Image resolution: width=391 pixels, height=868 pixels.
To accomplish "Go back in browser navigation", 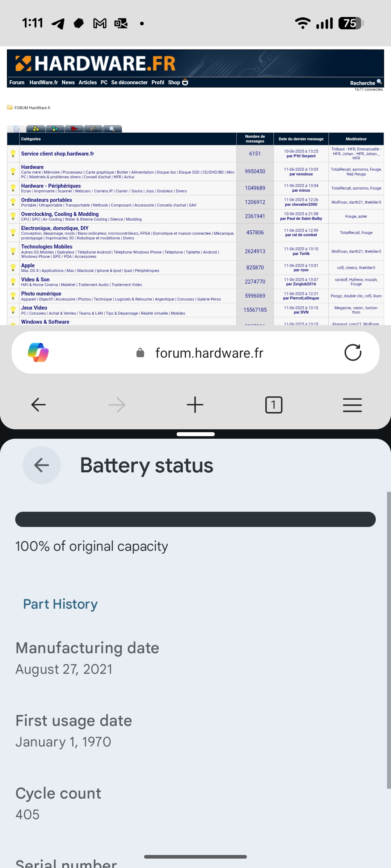I will pyautogui.click(x=38, y=405).
